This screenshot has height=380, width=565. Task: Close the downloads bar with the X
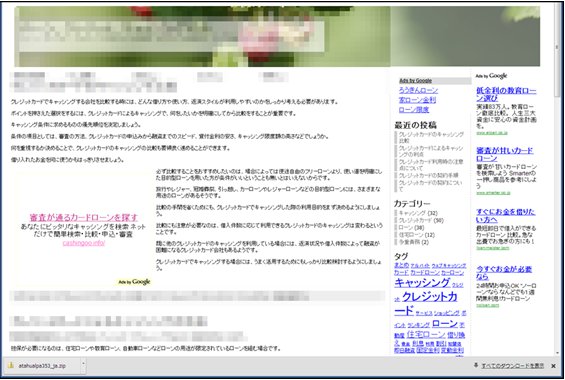(x=553, y=366)
